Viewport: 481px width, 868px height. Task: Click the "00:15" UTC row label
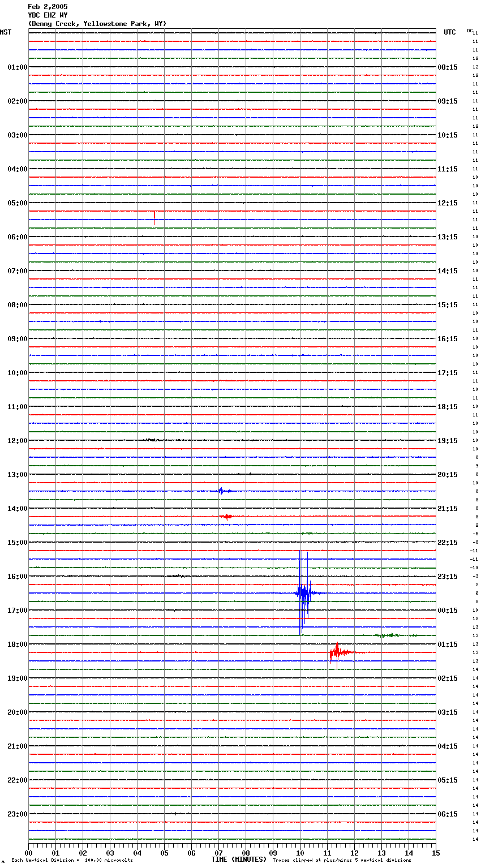tap(448, 611)
